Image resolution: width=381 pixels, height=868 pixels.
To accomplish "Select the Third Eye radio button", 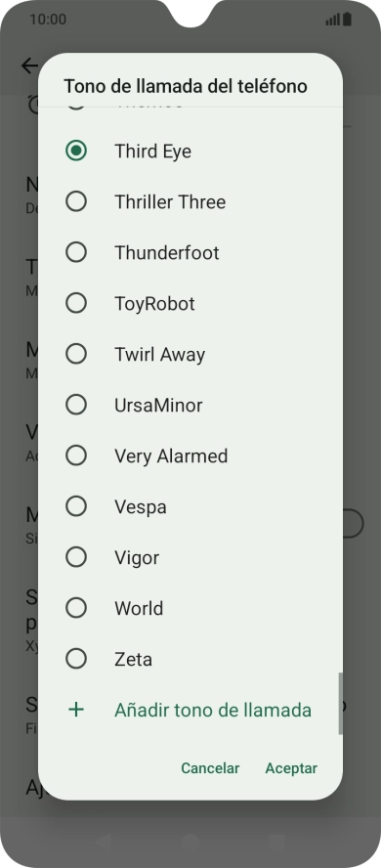I will [76, 151].
